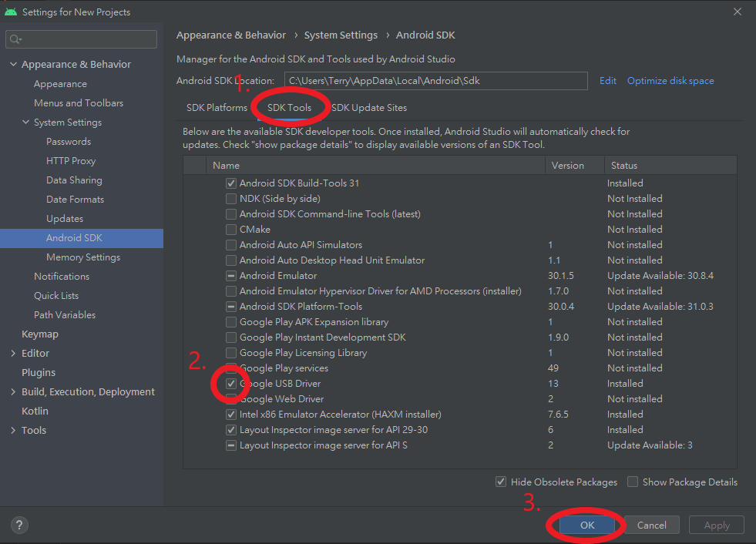Click System Settings breadcrumb

tap(341, 35)
